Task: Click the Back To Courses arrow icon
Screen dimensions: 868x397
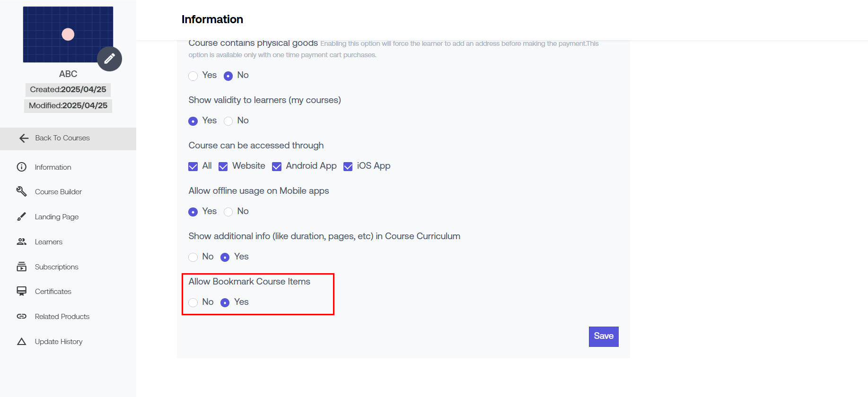Action: tap(24, 138)
